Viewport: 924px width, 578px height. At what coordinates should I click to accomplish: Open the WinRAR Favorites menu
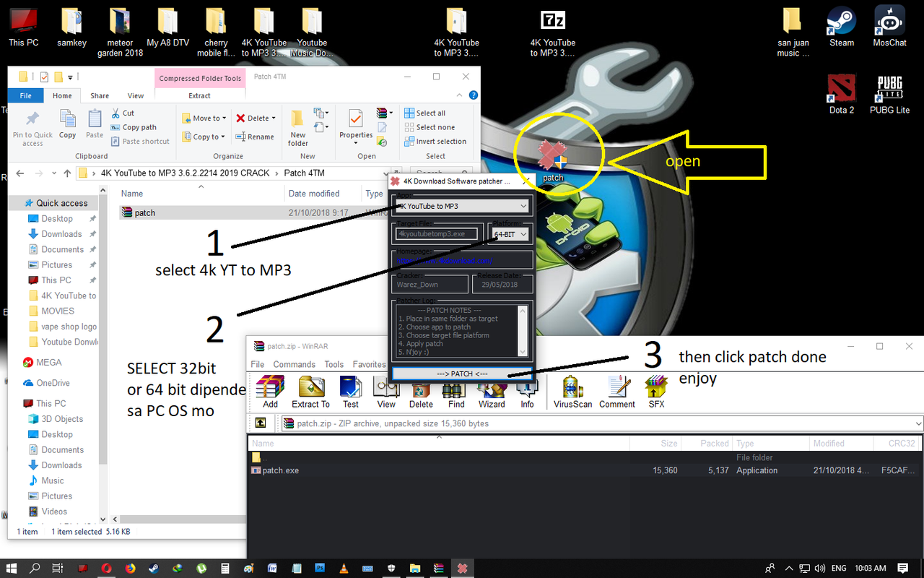point(369,364)
